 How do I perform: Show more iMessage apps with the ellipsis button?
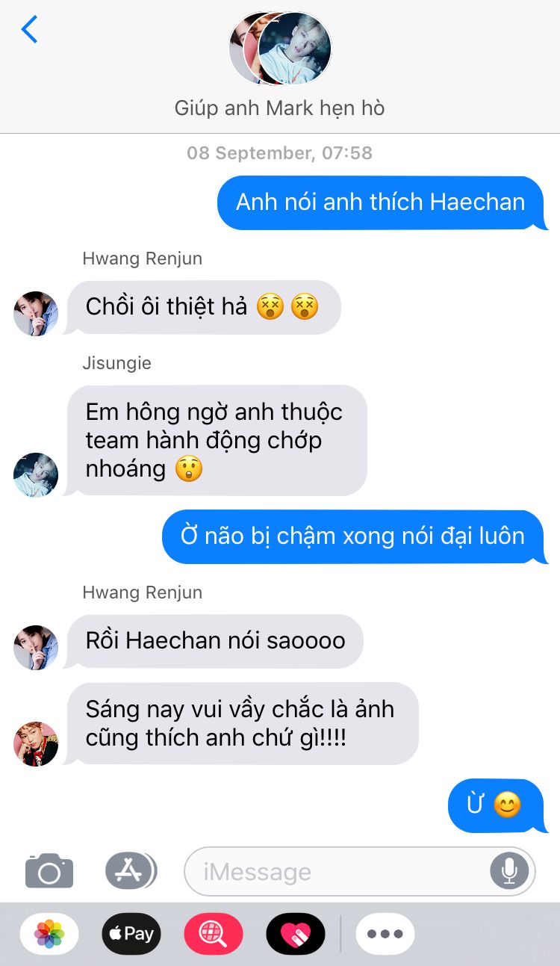tap(385, 934)
